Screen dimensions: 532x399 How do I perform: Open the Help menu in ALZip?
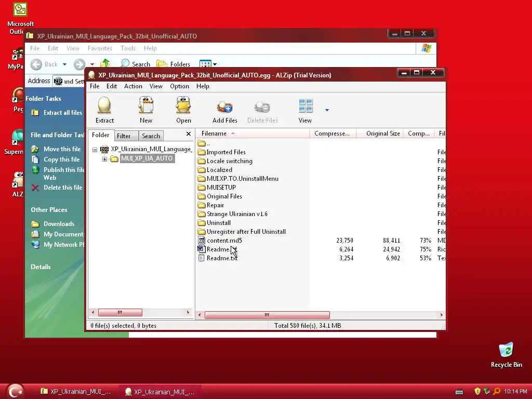pyautogui.click(x=203, y=86)
